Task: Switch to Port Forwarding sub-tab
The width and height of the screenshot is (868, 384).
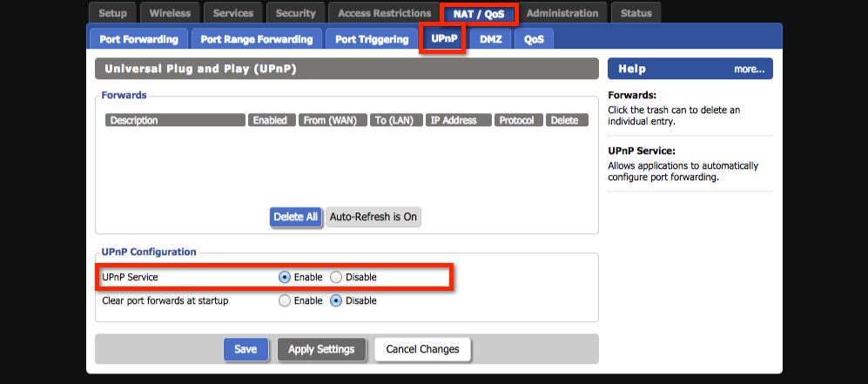Action: pyautogui.click(x=138, y=39)
